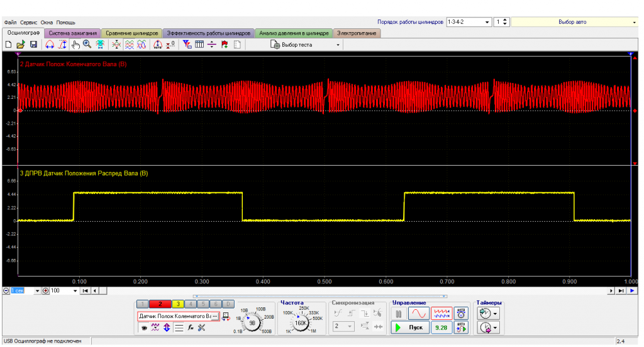Viewport: 644px width, 347px height.
Task: Jump to the end of the recording
Action: [x=621, y=291]
